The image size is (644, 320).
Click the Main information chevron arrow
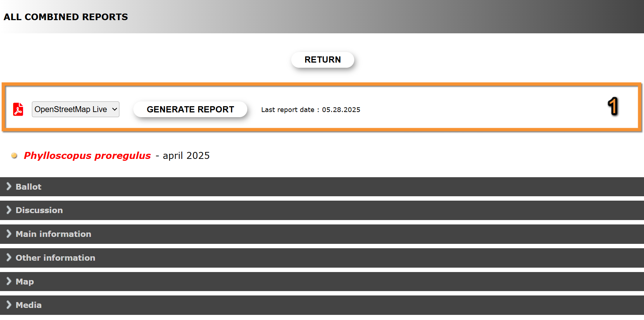click(x=9, y=234)
